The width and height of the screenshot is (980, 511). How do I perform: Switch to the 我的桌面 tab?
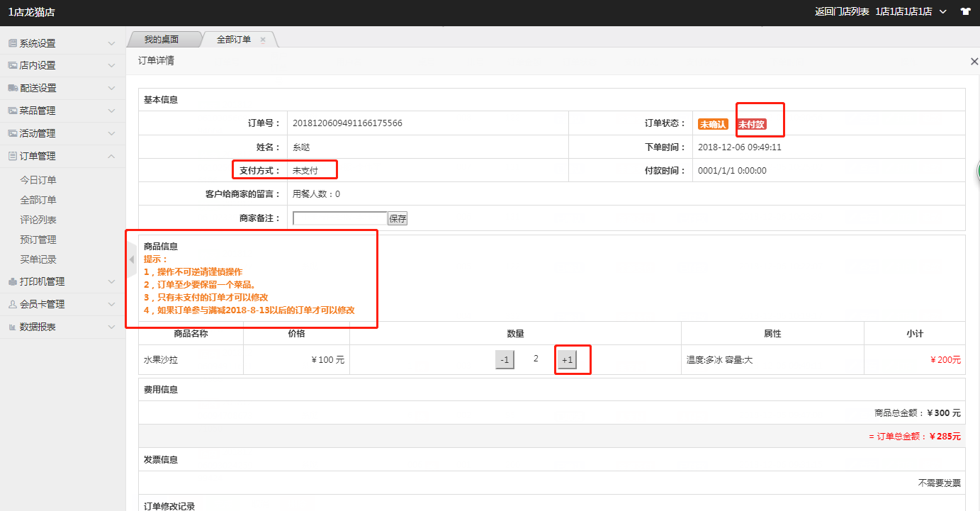click(x=162, y=40)
